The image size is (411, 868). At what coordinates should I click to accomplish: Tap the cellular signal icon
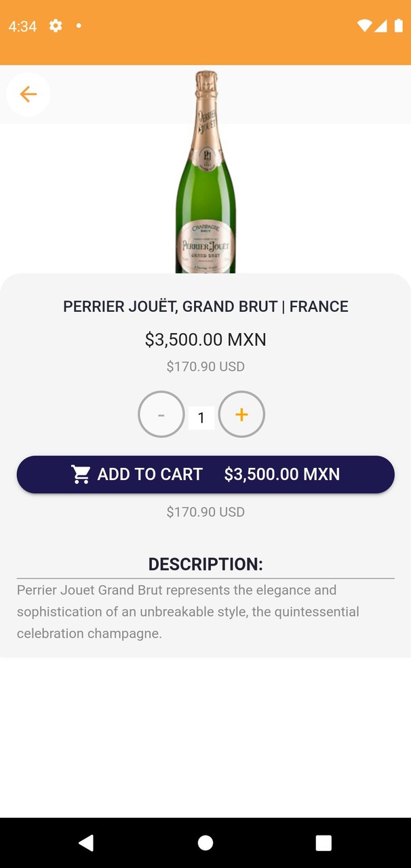(x=381, y=26)
